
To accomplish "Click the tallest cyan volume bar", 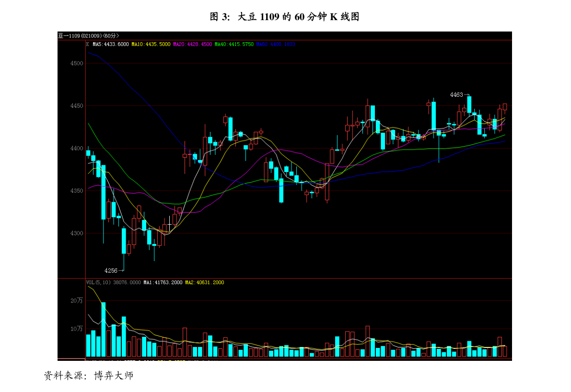I will (x=103, y=330).
